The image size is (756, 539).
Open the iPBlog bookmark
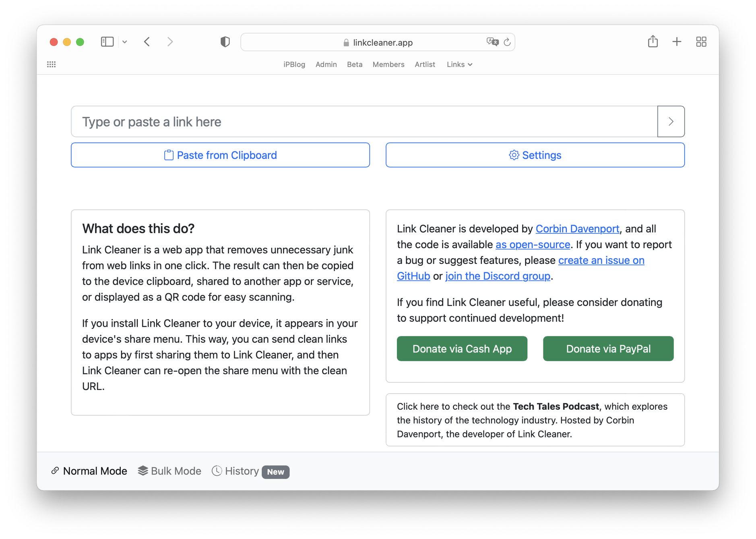294,64
